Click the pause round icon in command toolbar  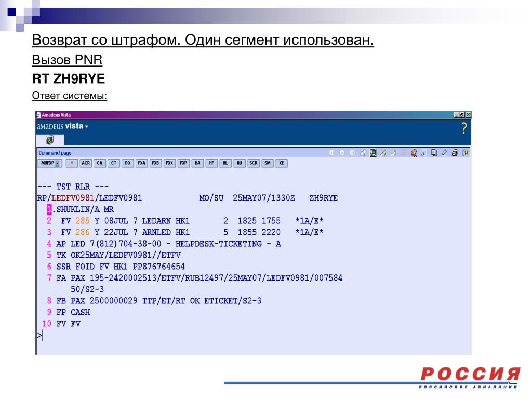tap(332, 153)
